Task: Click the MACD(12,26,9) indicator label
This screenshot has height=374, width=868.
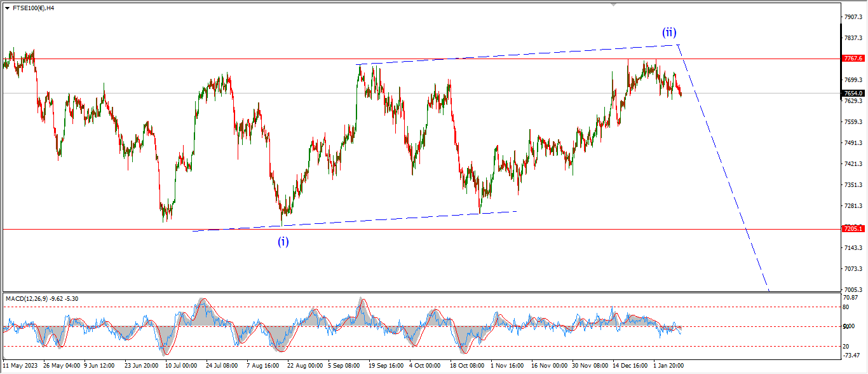Action: (x=43, y=298)
